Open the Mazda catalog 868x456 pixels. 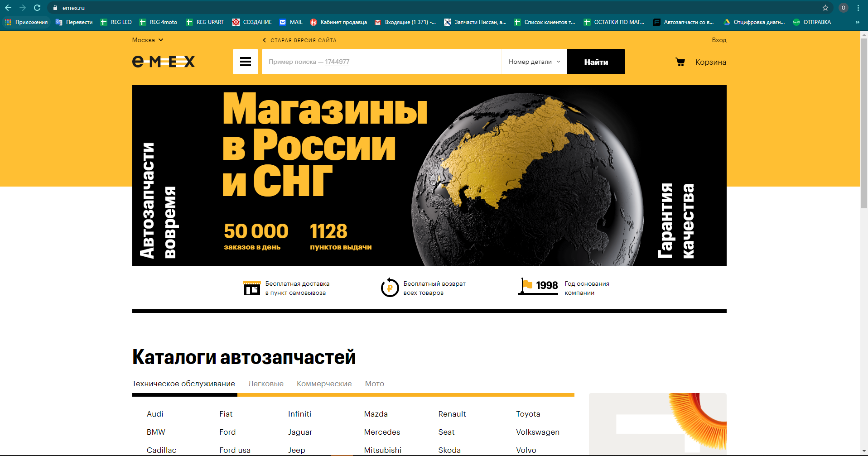(376, 414)
